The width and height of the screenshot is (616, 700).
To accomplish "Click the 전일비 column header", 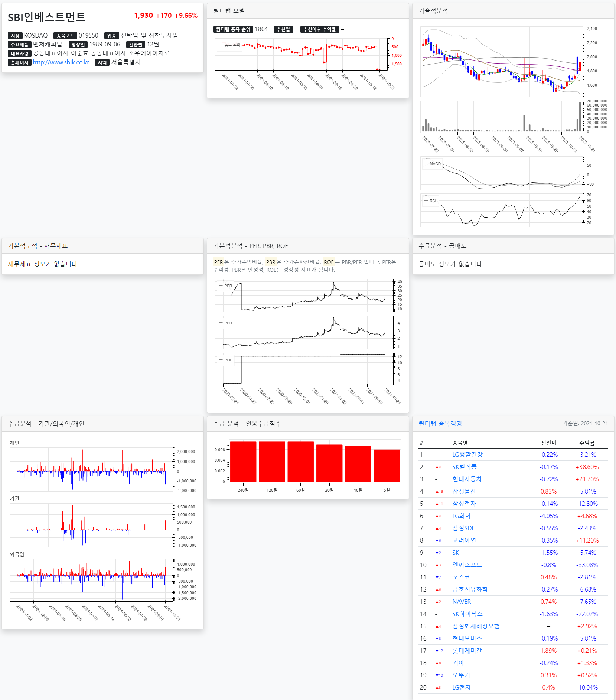I will (548, 443).
